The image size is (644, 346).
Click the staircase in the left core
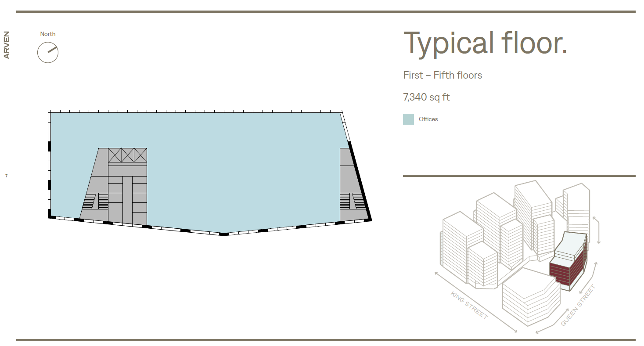(95, 201)
